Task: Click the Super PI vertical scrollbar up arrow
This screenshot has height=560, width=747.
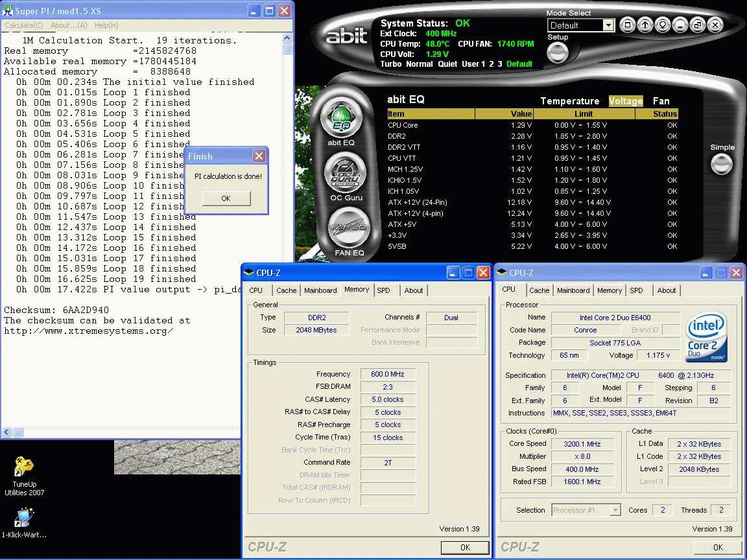Action: tap(287, 38)
